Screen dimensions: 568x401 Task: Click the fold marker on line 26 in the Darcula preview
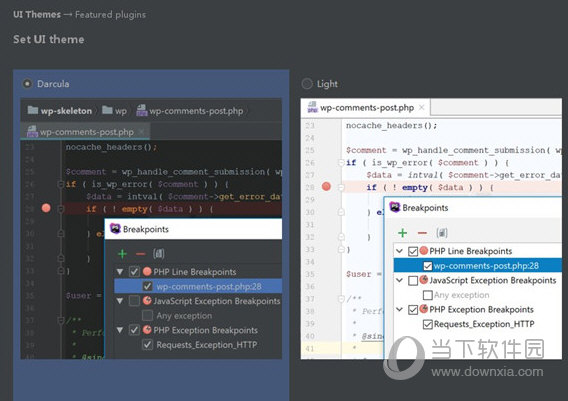coord(61,184)
